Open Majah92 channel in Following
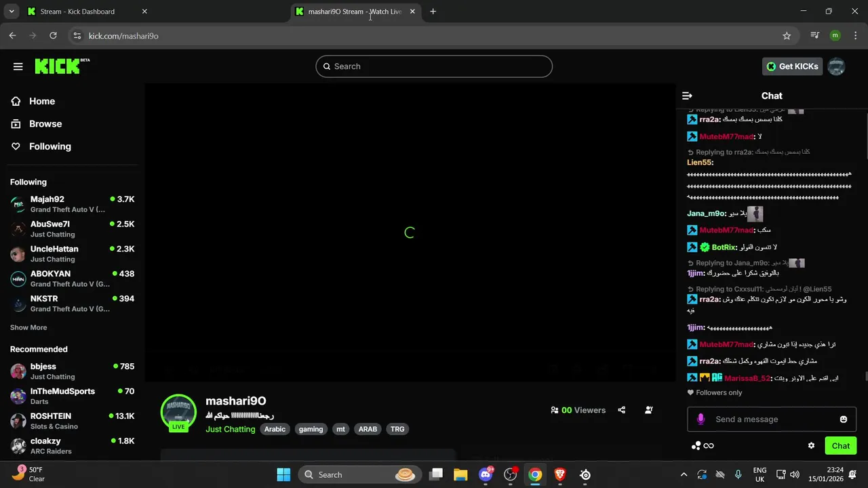The image size is (868, 488). tap(72, 204)
